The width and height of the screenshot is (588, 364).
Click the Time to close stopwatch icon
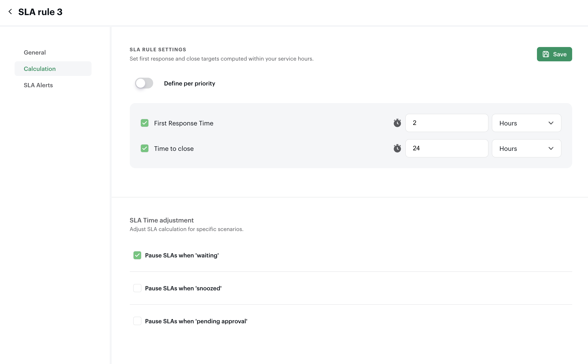397,148
